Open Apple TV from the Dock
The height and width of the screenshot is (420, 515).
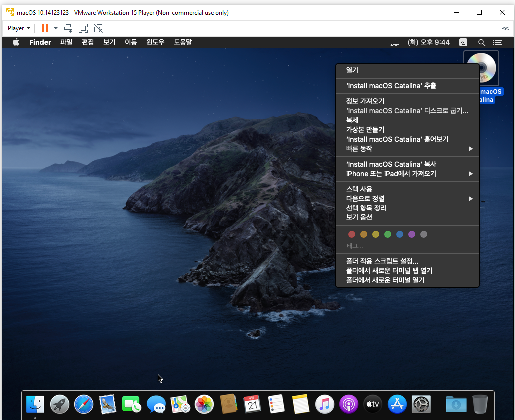pyautogui.click(x=373, y=404)
